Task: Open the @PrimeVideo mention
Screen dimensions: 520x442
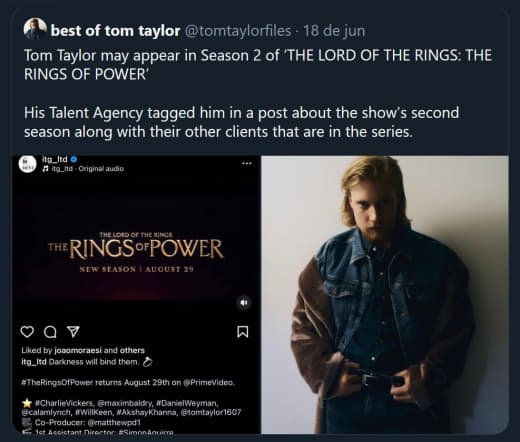Action: 209,382
